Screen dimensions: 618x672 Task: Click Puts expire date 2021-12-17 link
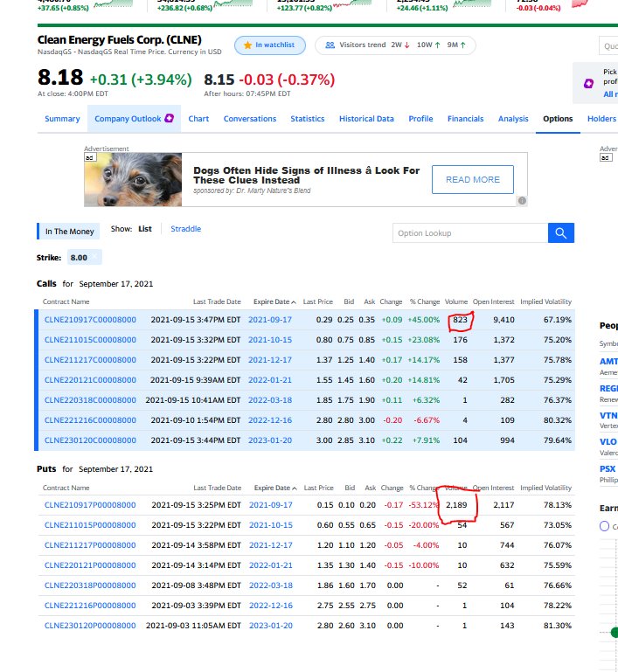click(x=271, y=545)
